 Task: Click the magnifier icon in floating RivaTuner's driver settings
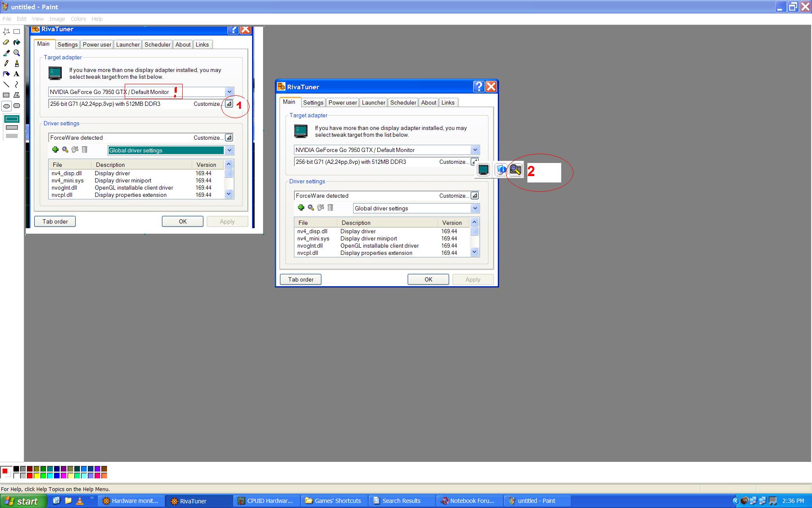tap(311, 207)
